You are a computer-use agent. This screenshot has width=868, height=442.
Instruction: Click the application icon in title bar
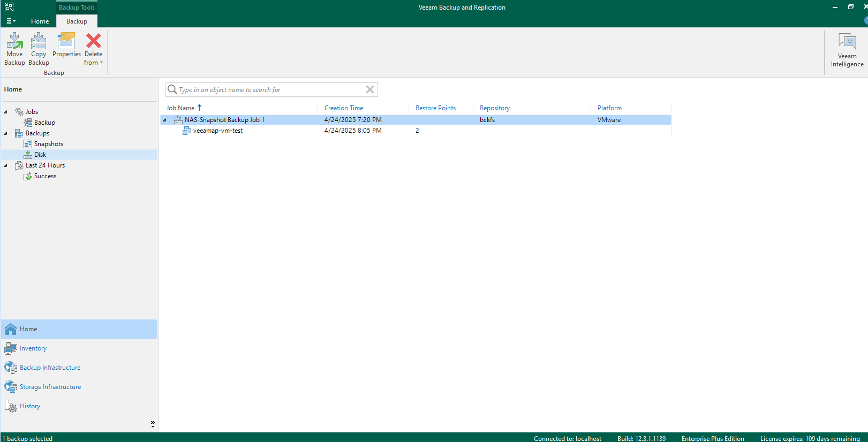pos(9,7)
